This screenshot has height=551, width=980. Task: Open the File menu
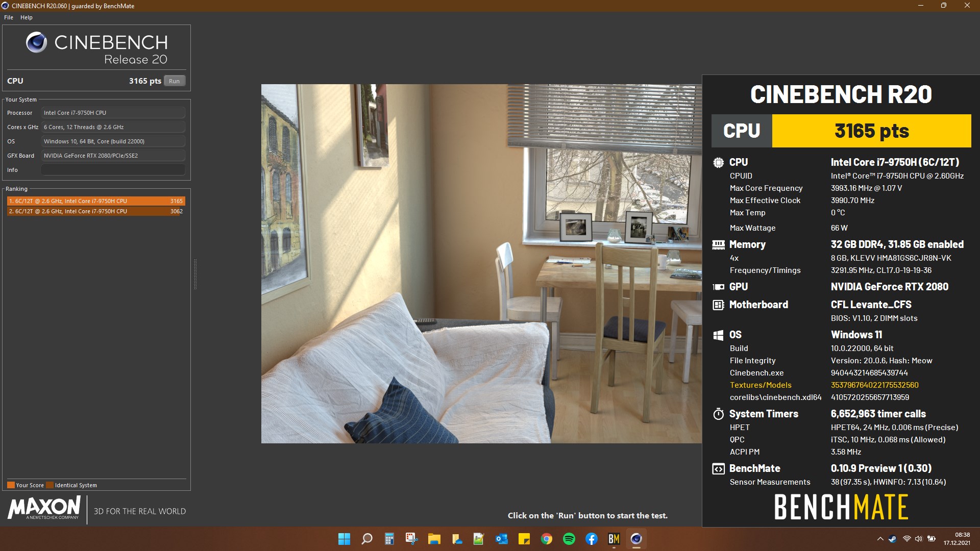[9, 17]
